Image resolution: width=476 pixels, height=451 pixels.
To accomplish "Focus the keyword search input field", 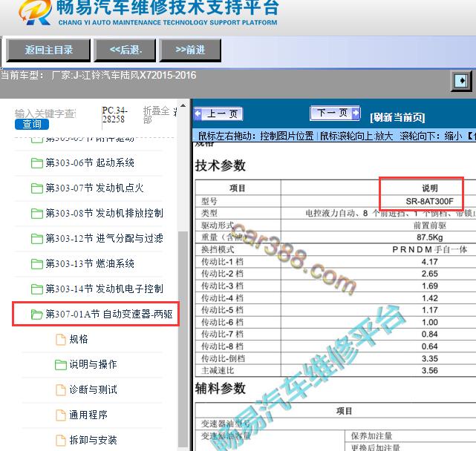I will point(45,113).
